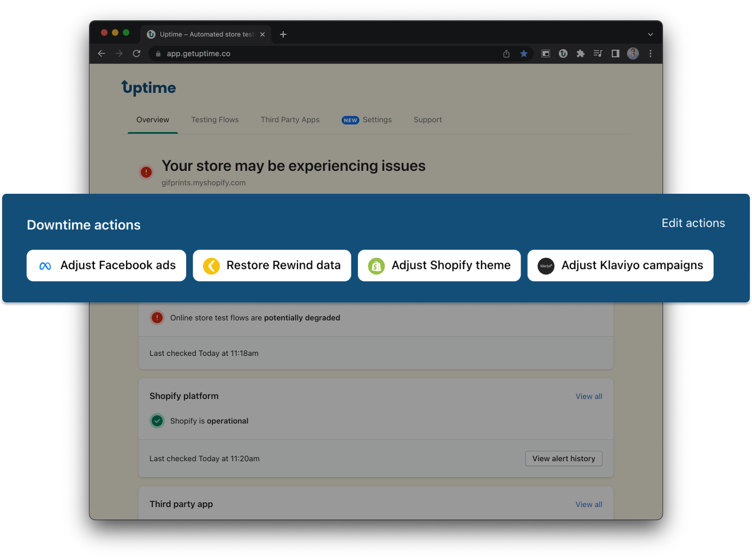Click the Adjust Facebook ads button
Screen dimensions: 752x560
pos(106,265)
